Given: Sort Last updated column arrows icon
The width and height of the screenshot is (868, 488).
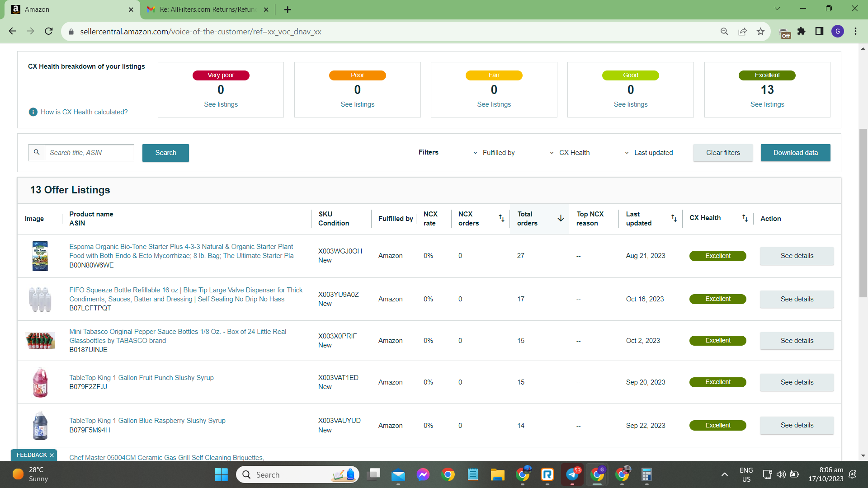Looking at the screenshot, I should 674,218.
